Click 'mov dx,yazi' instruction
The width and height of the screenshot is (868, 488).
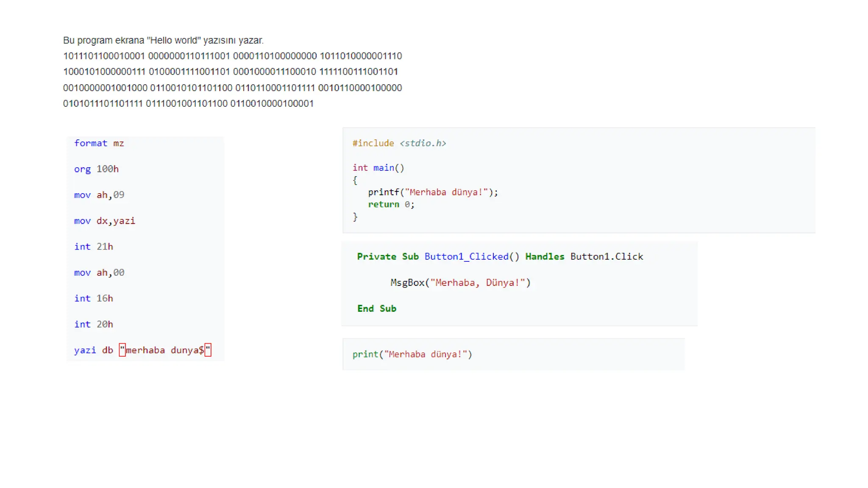point(104,221)
